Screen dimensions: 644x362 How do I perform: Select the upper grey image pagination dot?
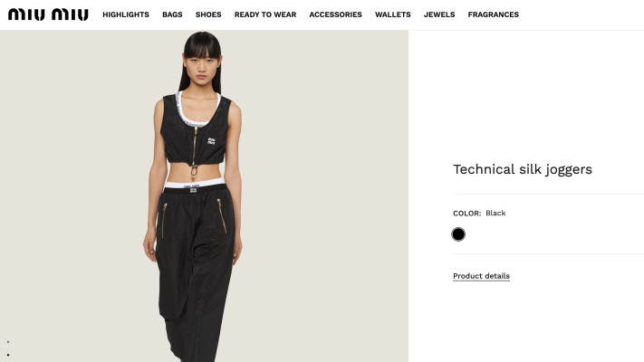(8, 341)
